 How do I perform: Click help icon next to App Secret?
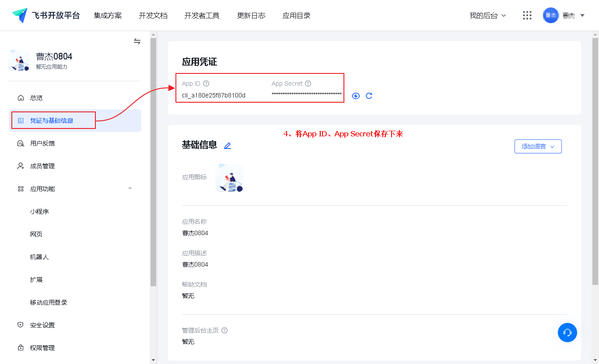click(x=308, y=83)
